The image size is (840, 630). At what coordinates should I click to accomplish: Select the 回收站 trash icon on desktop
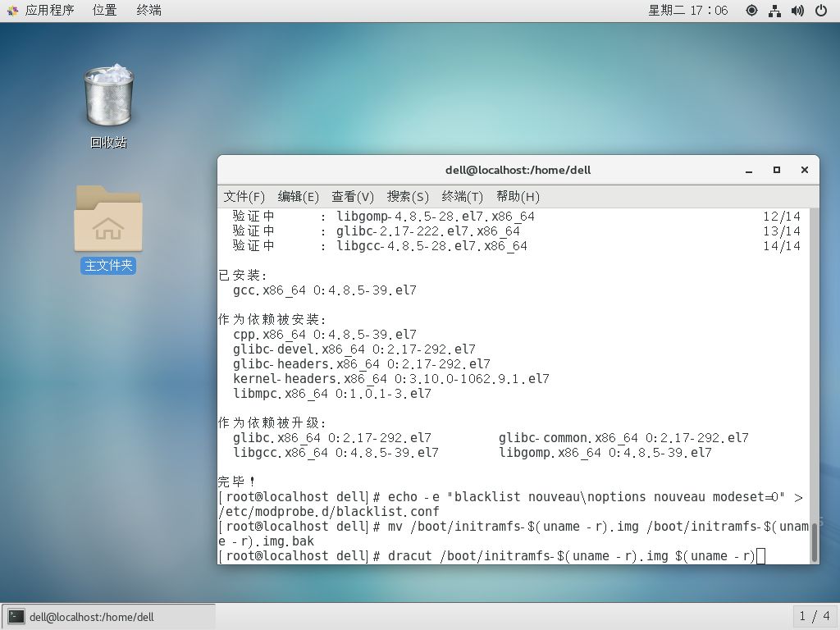pos(109,107)
